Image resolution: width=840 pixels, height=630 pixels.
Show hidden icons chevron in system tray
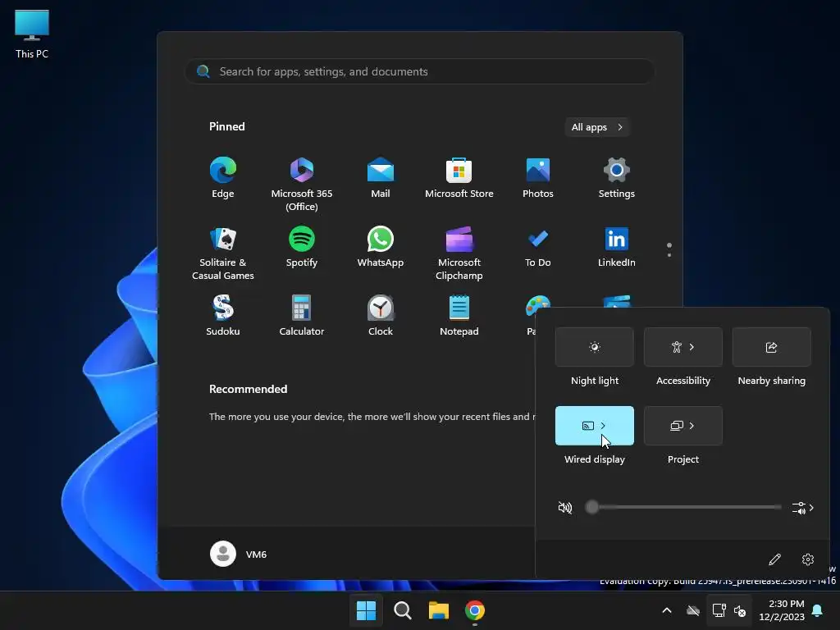click(x=667, y=610)
